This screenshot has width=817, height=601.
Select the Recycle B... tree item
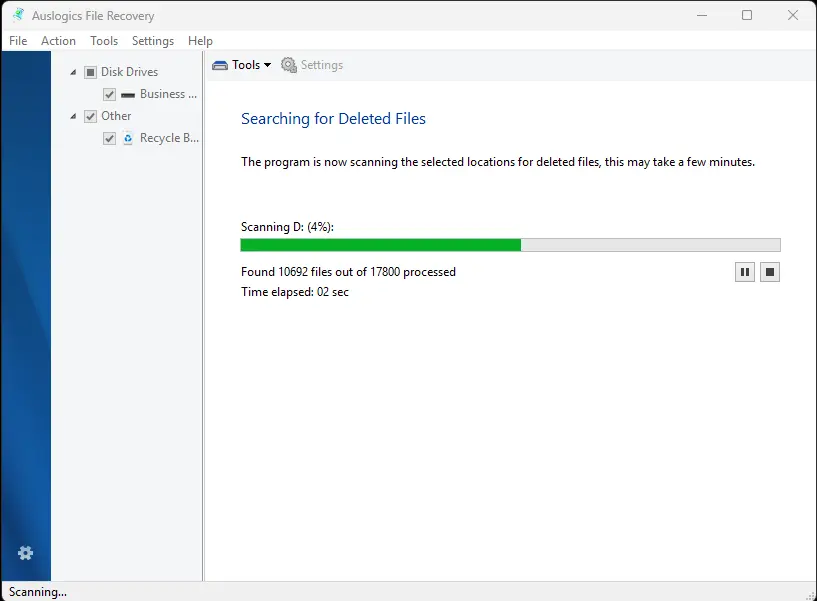point(169,138)
